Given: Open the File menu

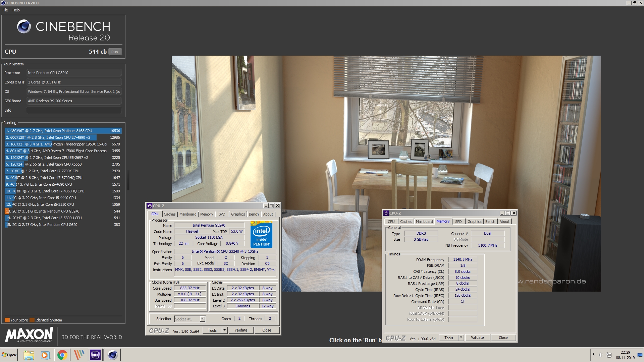Looking at the screenshot, I should 5,10.
